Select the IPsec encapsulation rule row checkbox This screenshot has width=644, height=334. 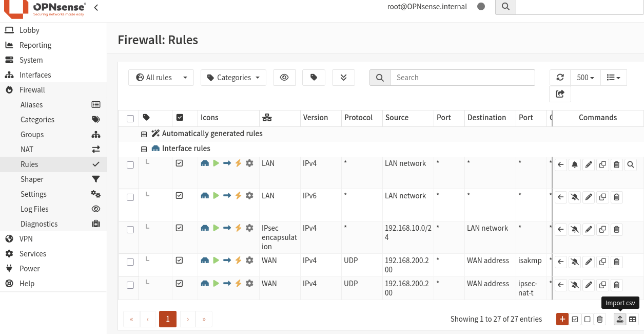[x=130, y=230]
